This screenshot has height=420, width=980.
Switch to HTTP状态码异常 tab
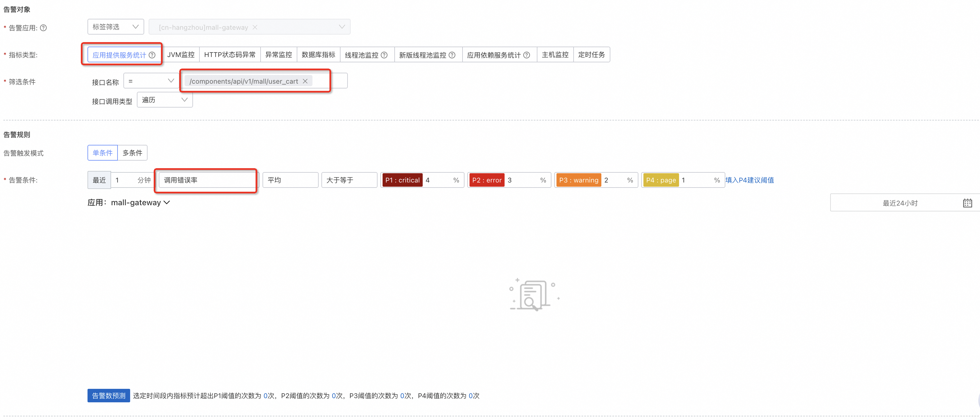point(230,54)
